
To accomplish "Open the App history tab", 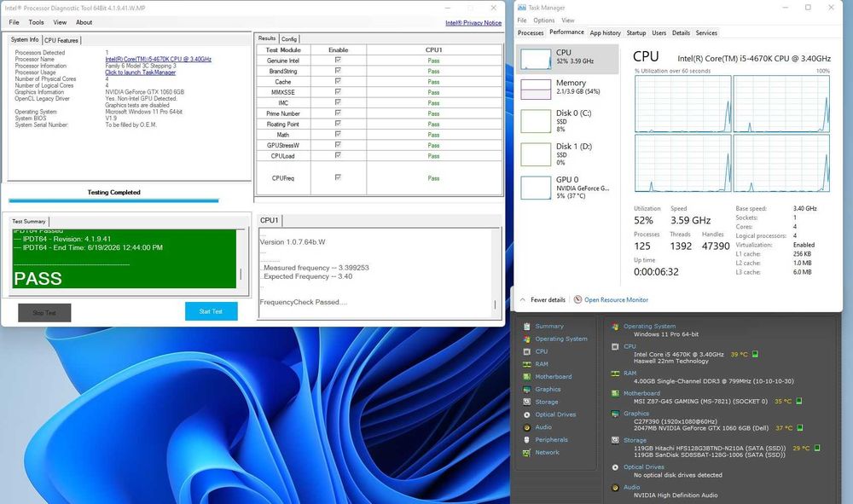I will click(605, 32).
